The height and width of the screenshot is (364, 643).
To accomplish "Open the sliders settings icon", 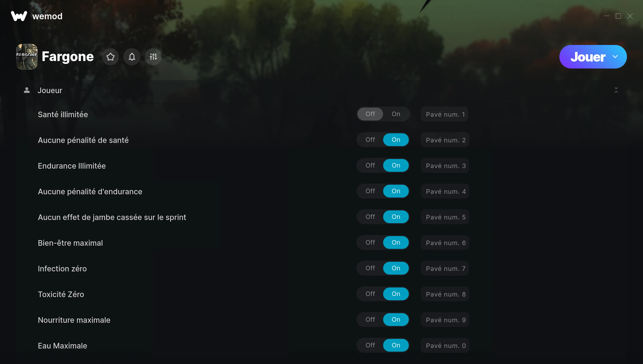I will click(153, 57).
